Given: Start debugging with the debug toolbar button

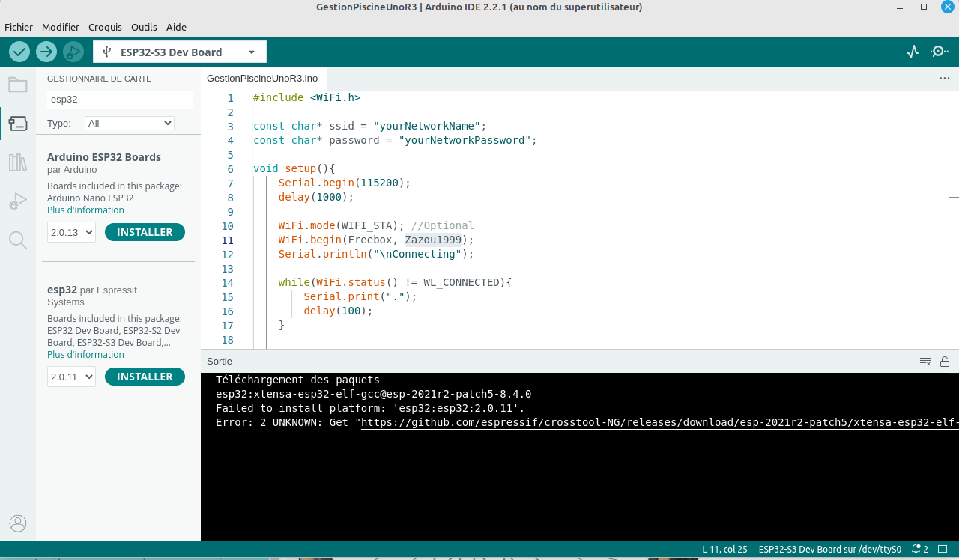Looking at the screenshot, I should 73,52.
